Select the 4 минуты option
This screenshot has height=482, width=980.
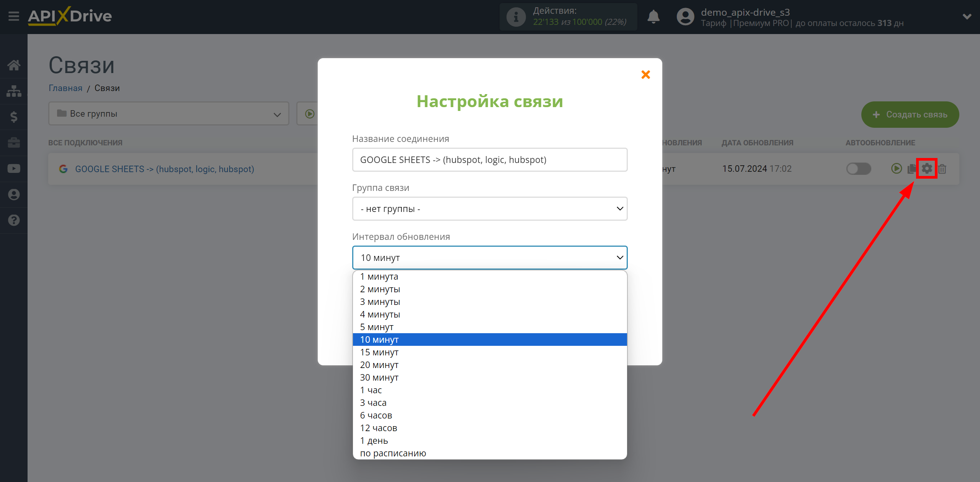pos(490,314)
